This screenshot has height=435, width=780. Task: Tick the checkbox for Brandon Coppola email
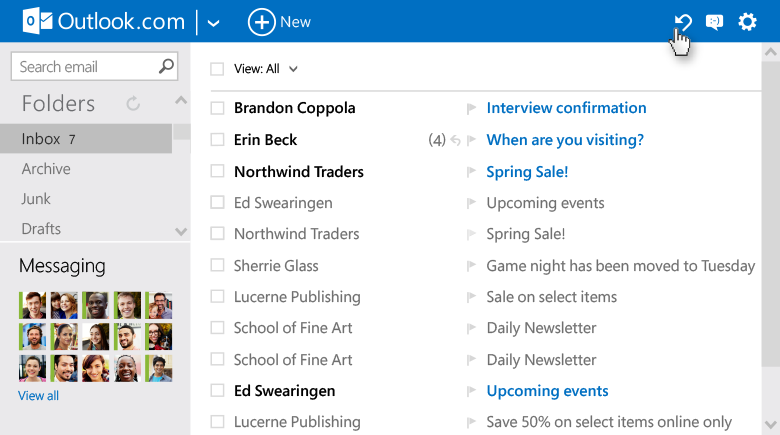pos(217,108)
